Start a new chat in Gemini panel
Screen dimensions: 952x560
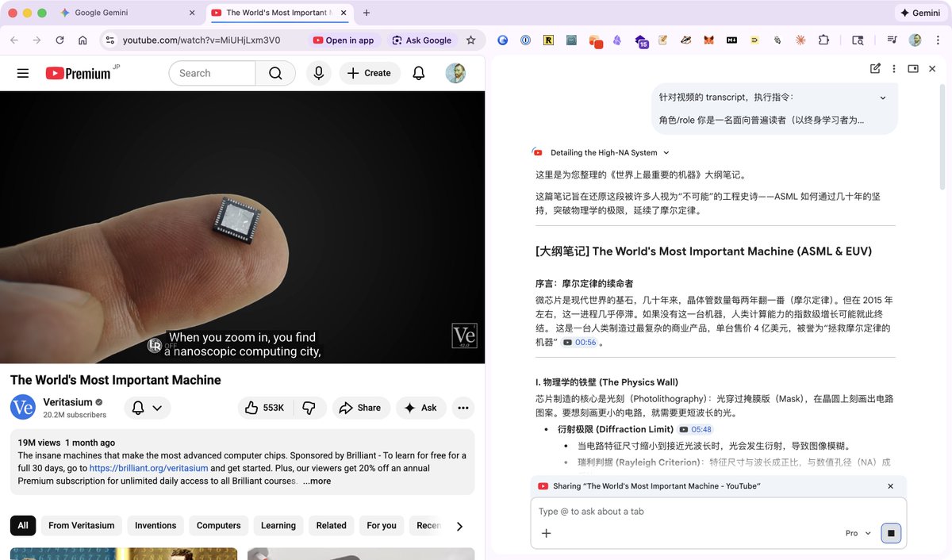pyautogui.click(x=875, y=69)
